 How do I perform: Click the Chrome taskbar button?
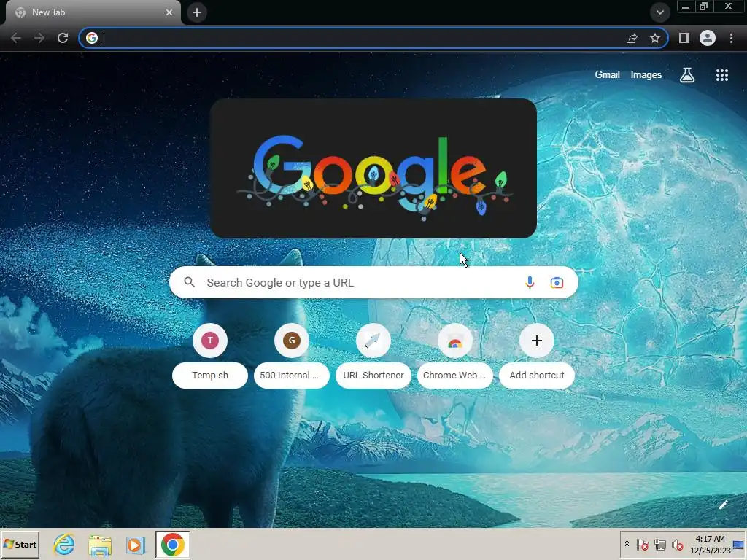pyautogui.click(x=172, y=544)
